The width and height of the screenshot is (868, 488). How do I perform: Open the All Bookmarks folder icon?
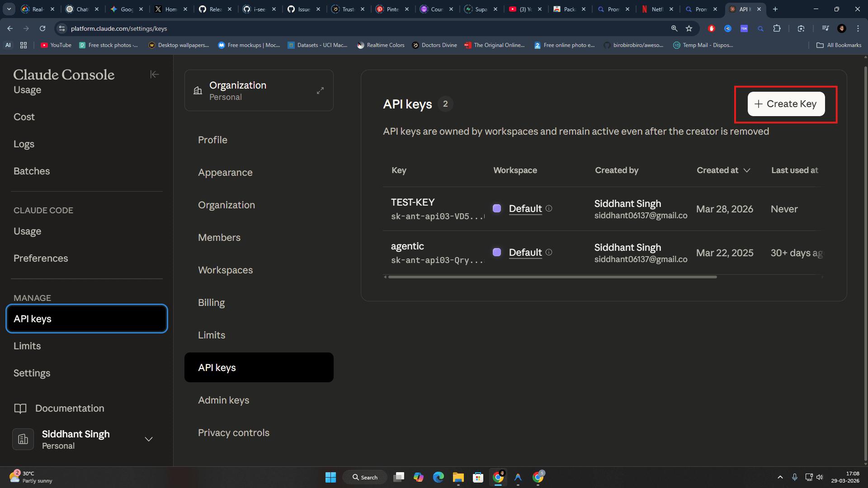coord(820,45)
